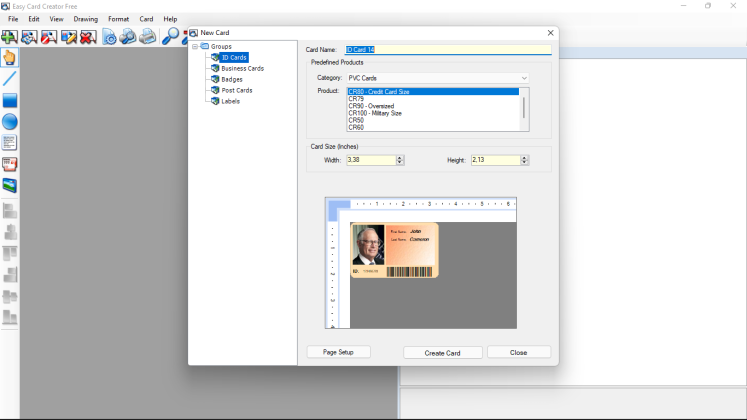
Task: Click the print preview toolbar icon
Action: tap(128, 37)
